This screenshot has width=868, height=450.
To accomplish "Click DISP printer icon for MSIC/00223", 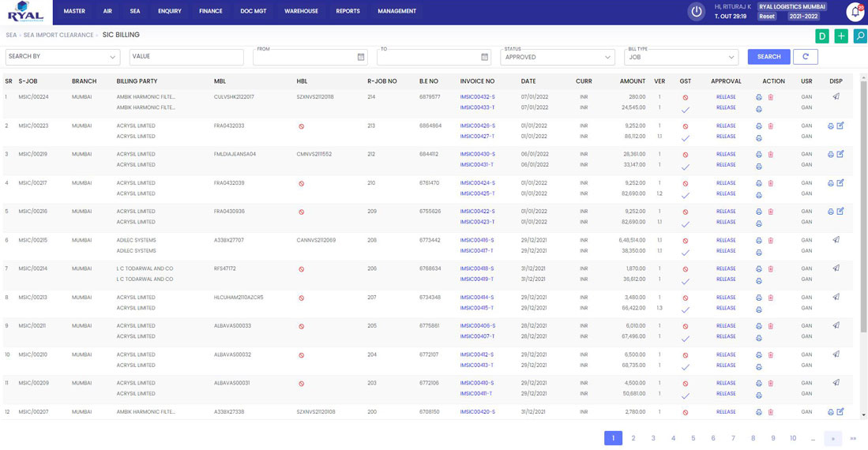I will pos(830,126).
